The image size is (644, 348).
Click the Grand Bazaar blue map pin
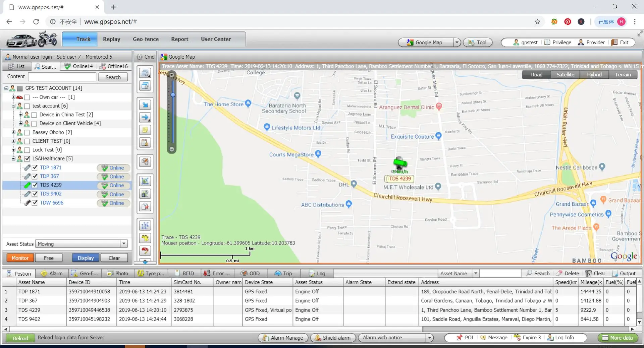tap(593, 203)
